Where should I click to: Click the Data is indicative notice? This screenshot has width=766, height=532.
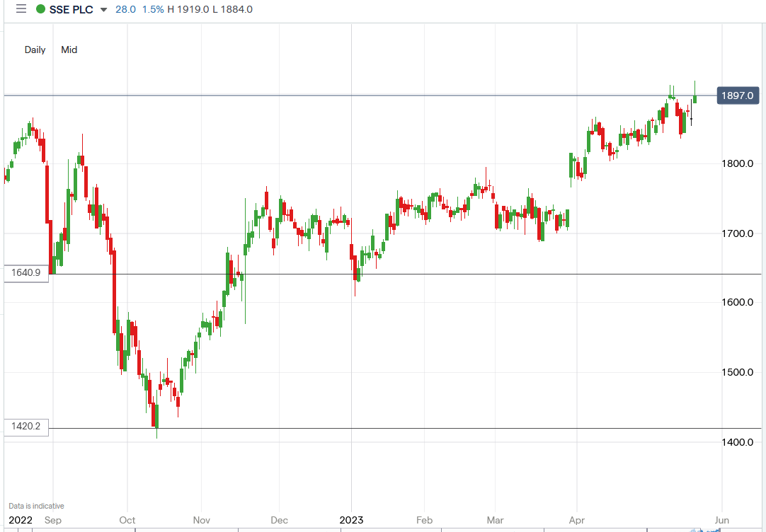click(37, 505)
